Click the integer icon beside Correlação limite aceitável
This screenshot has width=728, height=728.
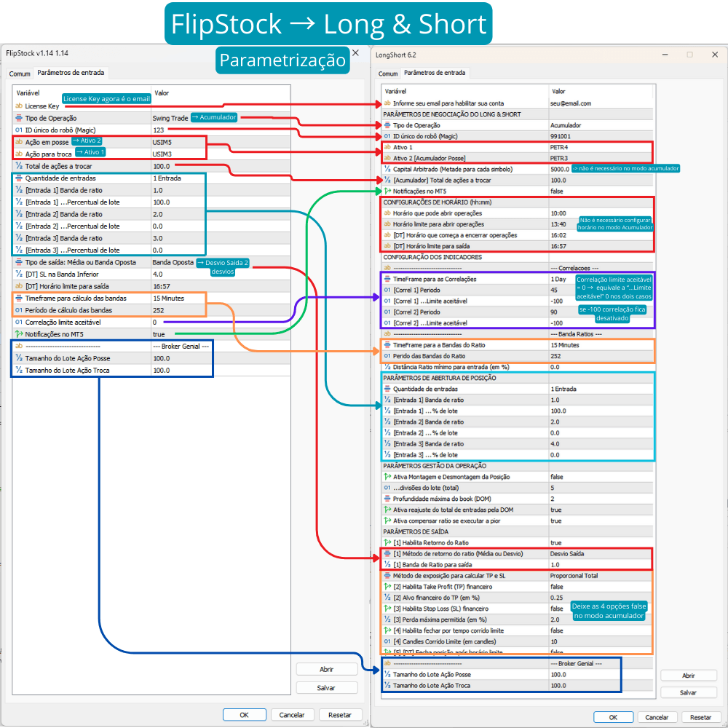tap(19, 322)
